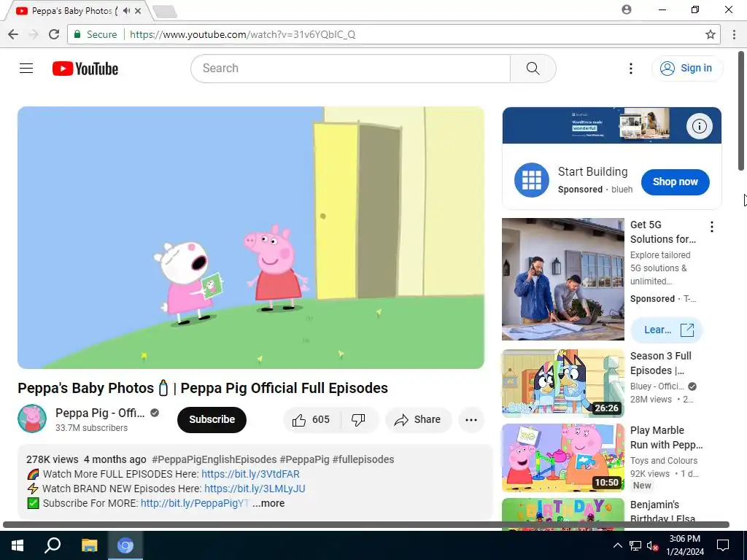This screenshot has height=560, width=747.
Task: Click the Shop now ad button
Action: click(675, 182)
